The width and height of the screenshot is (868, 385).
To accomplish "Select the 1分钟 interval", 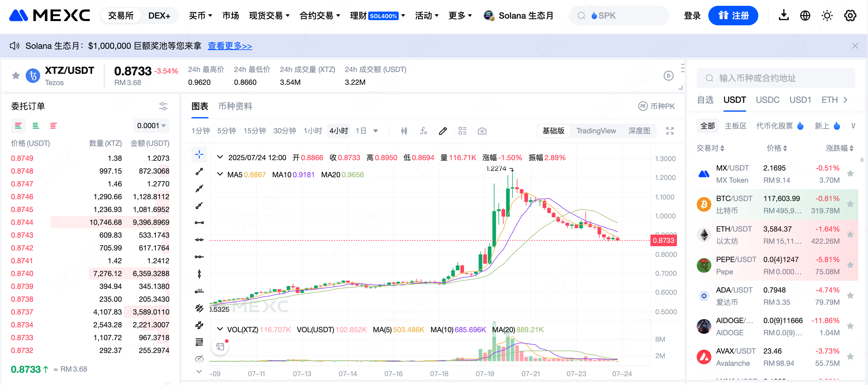I will point(201,131).
